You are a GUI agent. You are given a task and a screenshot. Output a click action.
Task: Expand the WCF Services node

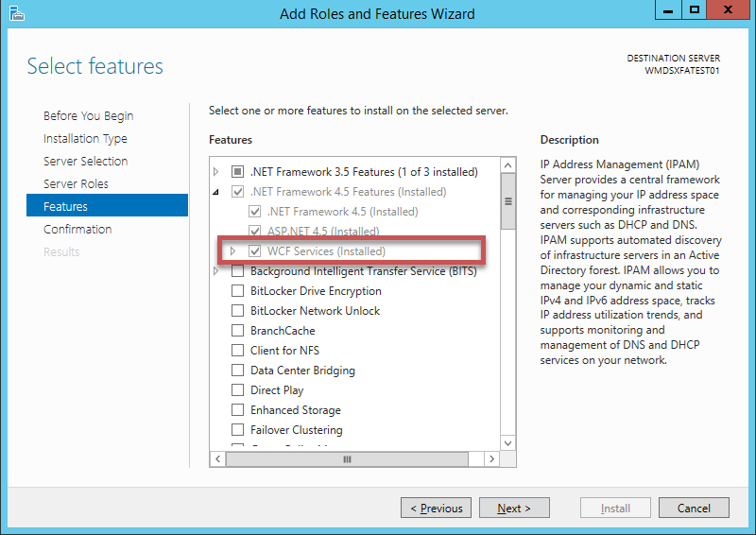(233, 251)
